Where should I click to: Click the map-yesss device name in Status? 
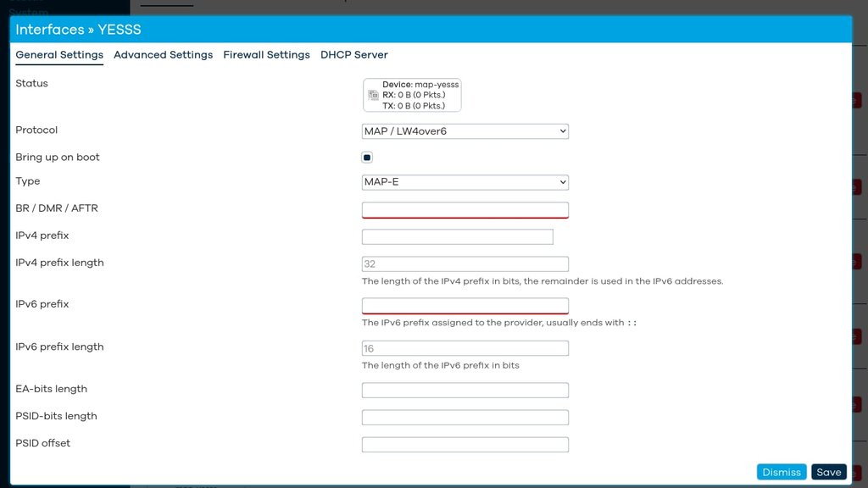437,85
